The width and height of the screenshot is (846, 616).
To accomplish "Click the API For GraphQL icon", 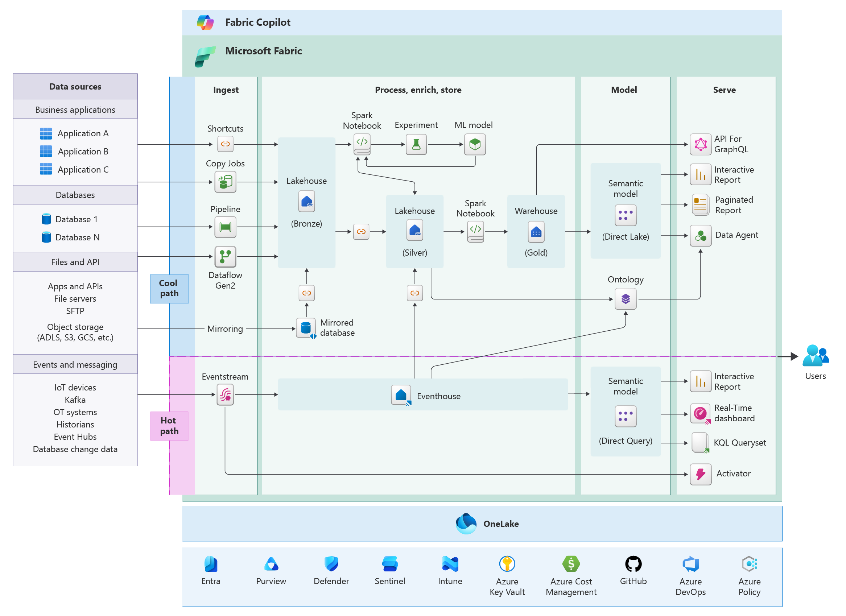I will click(x=701, y=144).
